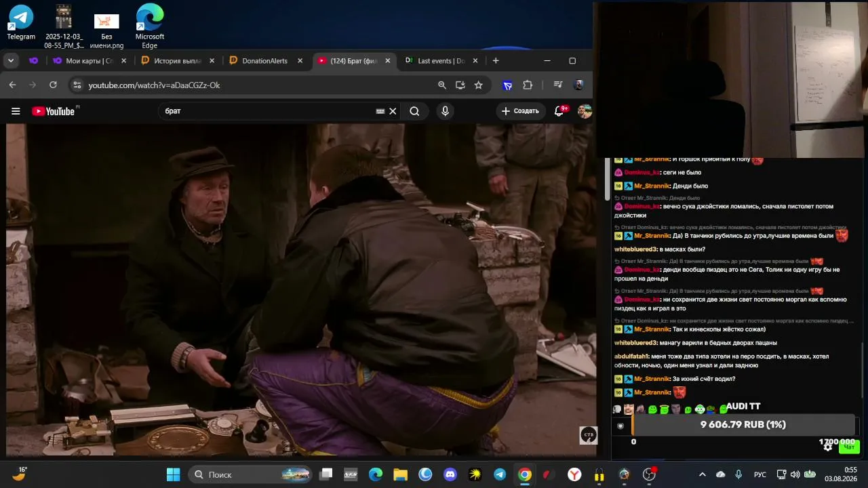Open the chat settings gear
The height and width of the screenshot is (488, 868).
(x=828, y=447)
